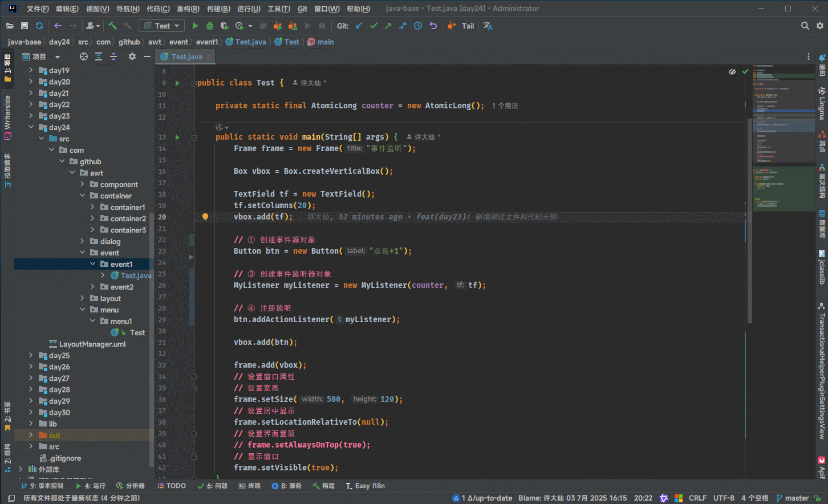Viewport: 828px width, 504px height.
Task: Open the translate icon in the toolbar
Action: tap(488, 26)
